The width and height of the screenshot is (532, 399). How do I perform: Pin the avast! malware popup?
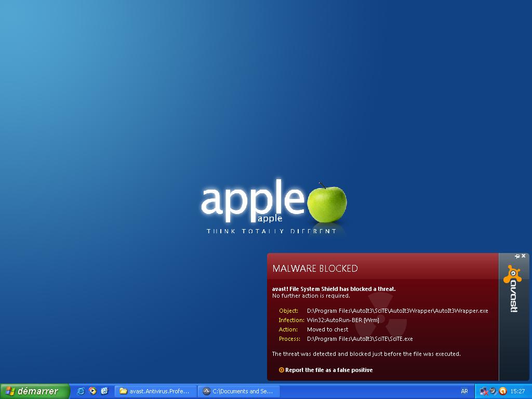tap(517, 256)
